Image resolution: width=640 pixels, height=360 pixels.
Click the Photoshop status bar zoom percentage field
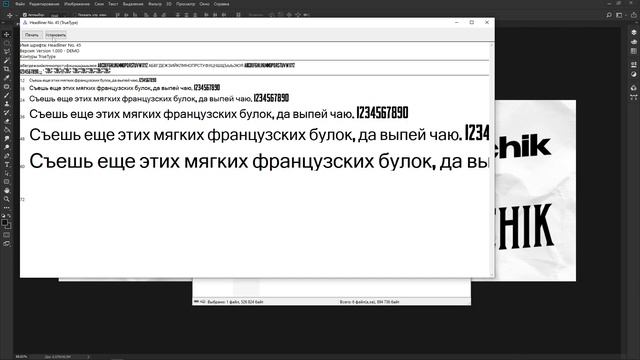(x=21, y=357)
